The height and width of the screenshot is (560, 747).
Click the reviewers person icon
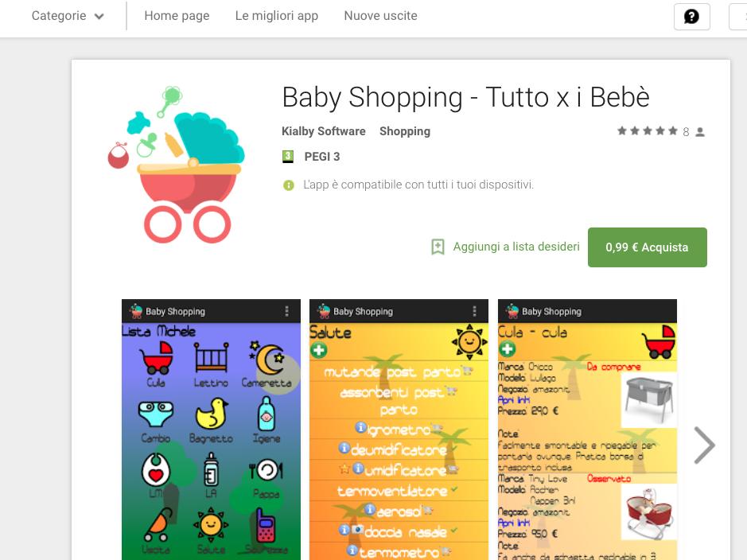pos(700,132)
